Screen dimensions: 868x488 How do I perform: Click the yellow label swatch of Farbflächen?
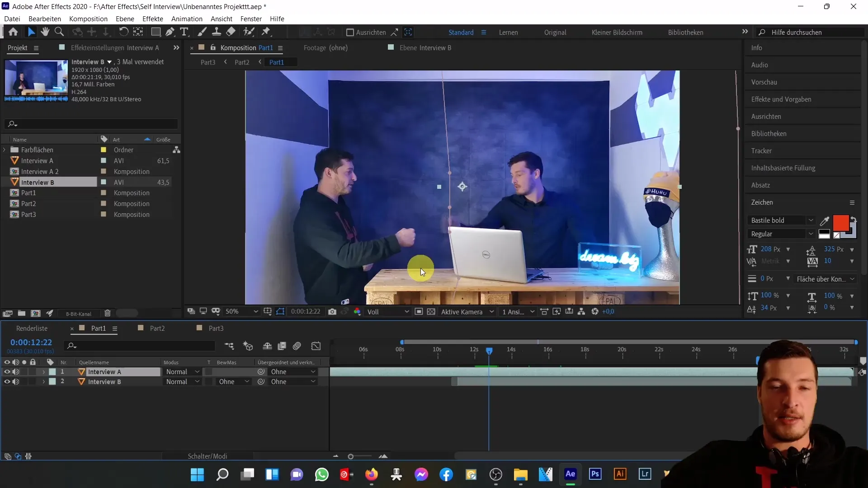click(x=104, y=150)
